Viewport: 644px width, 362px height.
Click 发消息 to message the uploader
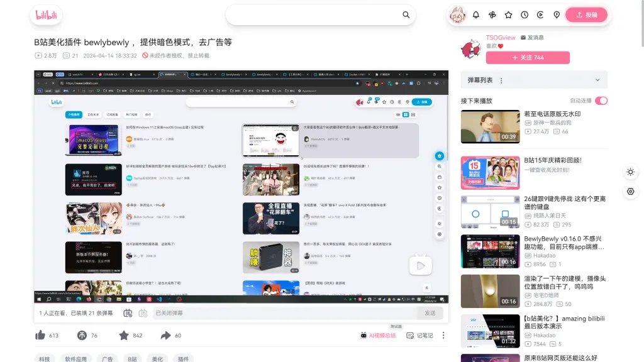532,37
